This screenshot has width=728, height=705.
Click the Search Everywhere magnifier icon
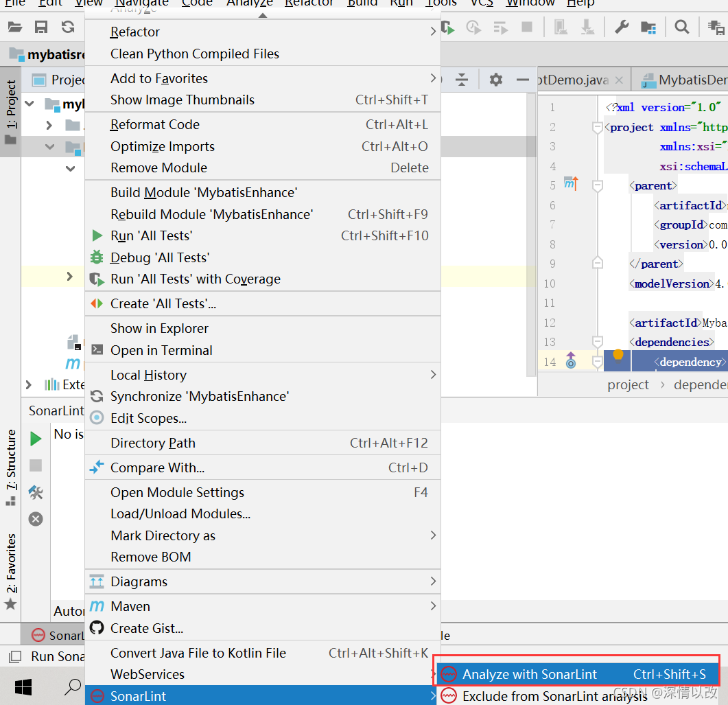[x=681, y=27]
